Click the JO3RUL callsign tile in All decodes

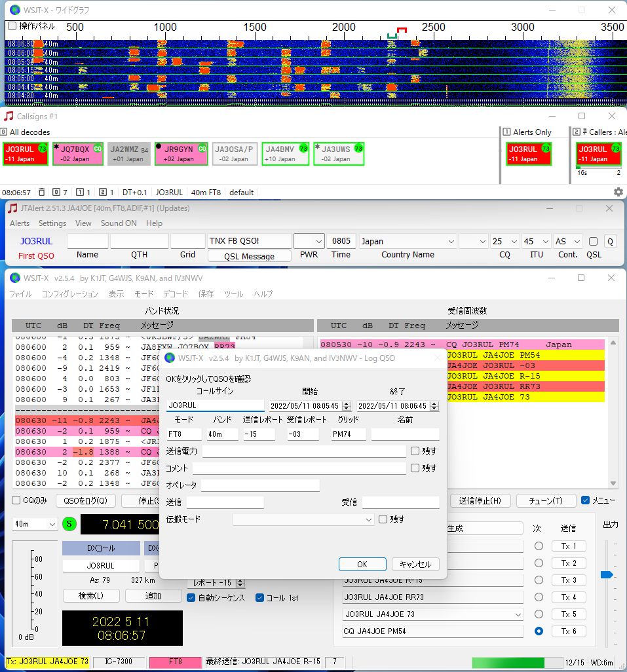pos(26,154)
